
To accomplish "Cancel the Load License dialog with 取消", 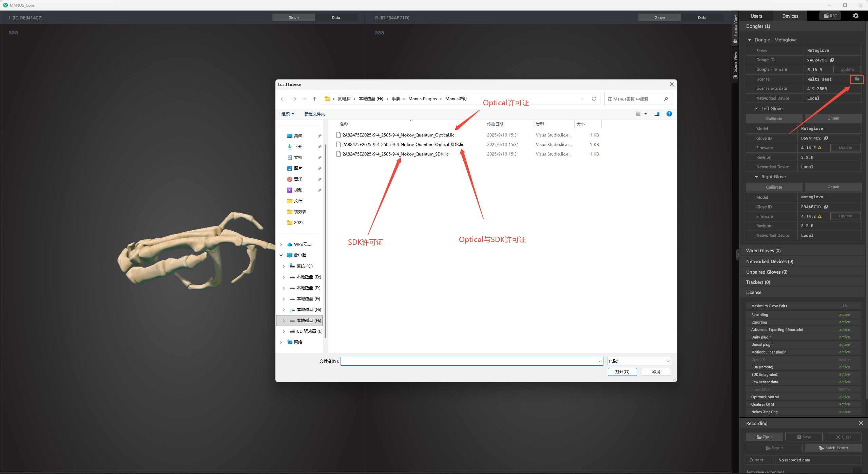I will point(656,372).
